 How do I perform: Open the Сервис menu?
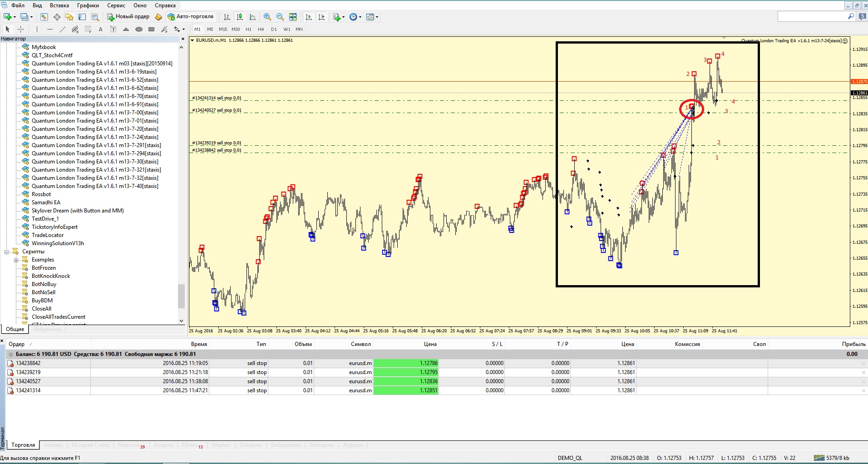(x=116, y=5)
